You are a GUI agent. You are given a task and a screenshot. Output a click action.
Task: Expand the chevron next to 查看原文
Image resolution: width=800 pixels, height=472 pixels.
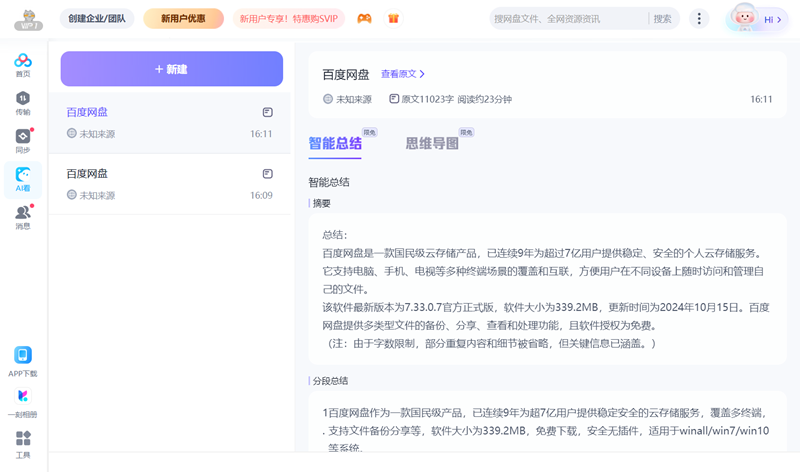422,74
